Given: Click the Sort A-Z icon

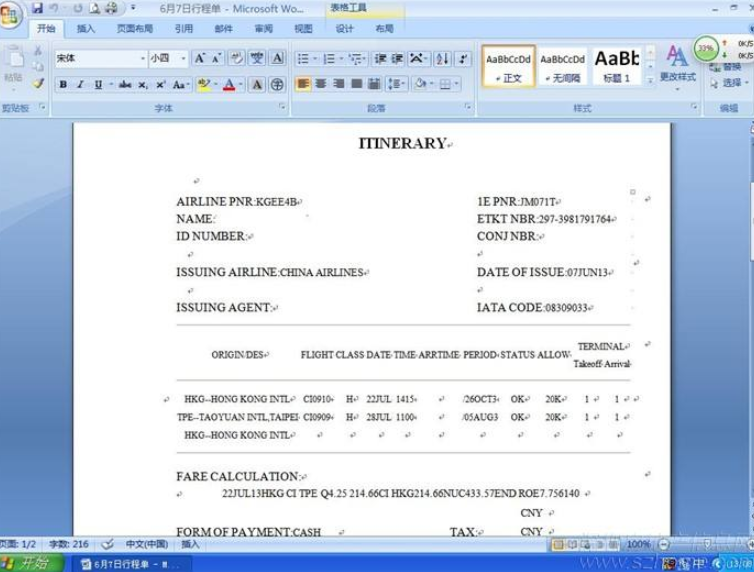Looking at the screenshot, I should (x=442, y=59).
